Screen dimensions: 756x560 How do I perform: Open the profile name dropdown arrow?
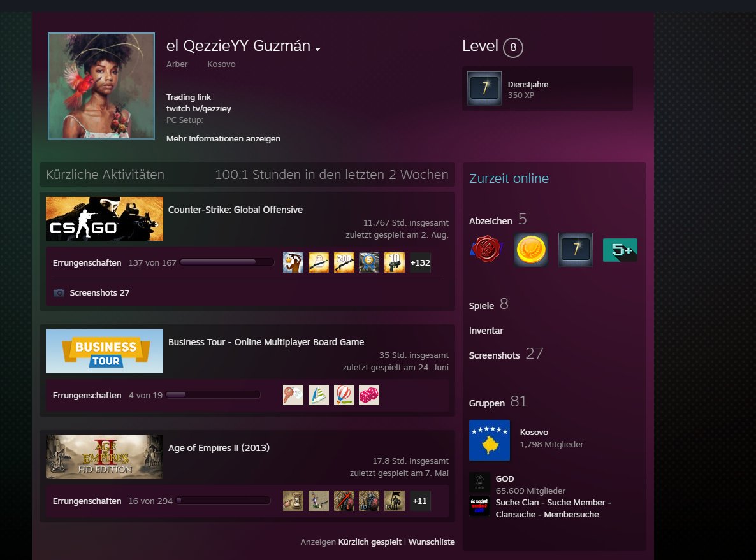pos(317,48)
